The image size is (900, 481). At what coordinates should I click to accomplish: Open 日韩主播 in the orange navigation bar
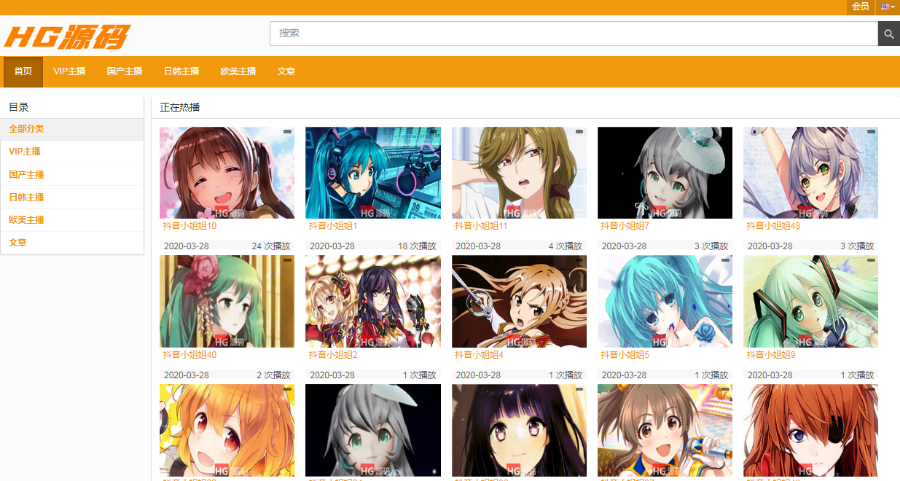click(x=181, y=71)
